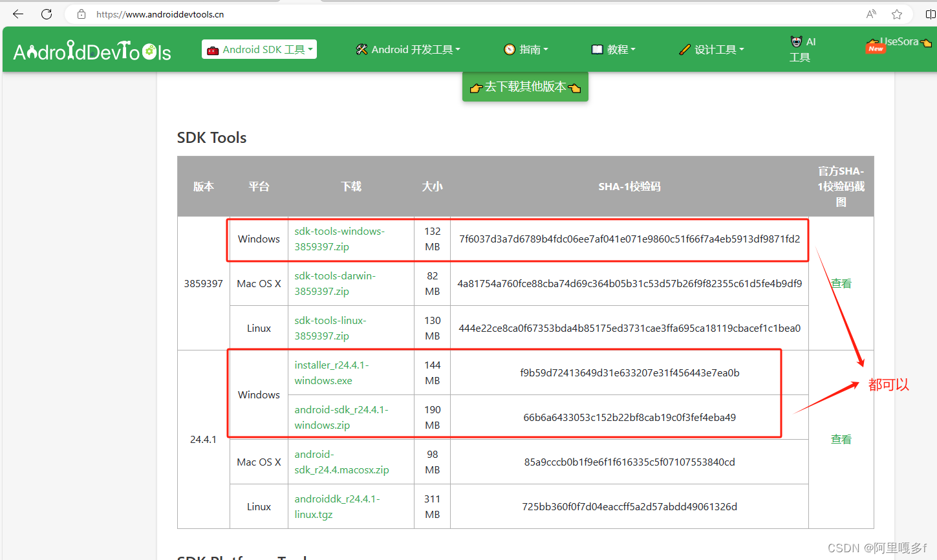Click the lock site info icon
The width and height of the screenshot is (937, 560).
(x=81, y=14)
